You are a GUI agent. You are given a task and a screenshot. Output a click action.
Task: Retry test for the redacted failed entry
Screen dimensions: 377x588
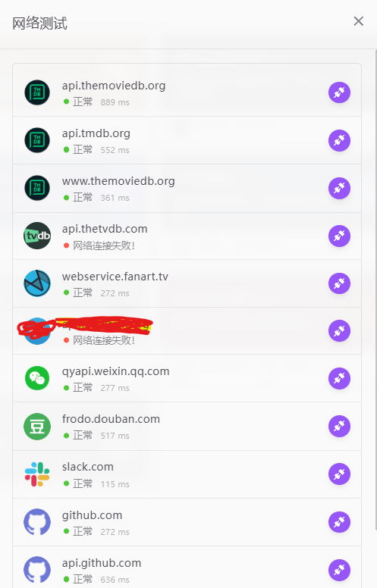point(339,330)
